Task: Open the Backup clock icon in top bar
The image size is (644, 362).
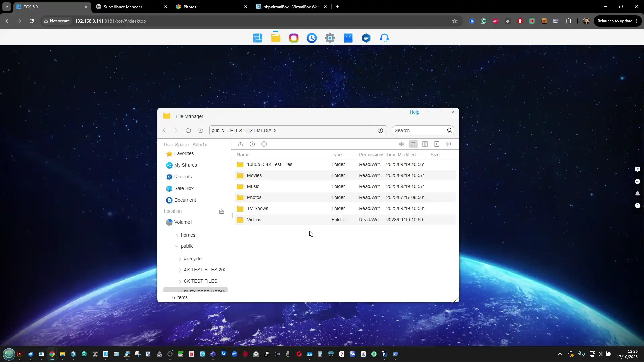Action: click(x=312, y=38)
